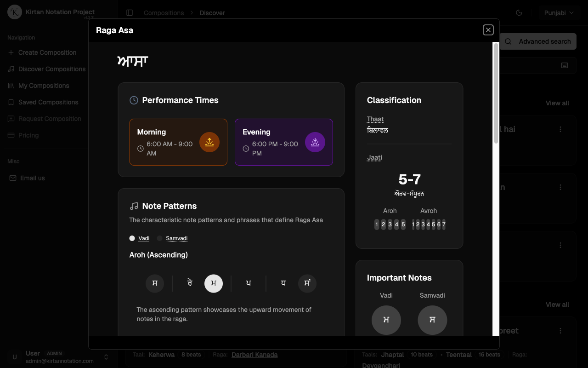Click the Evening sunset icon
This screenshot has height=368, width=588.
(315, 142)
